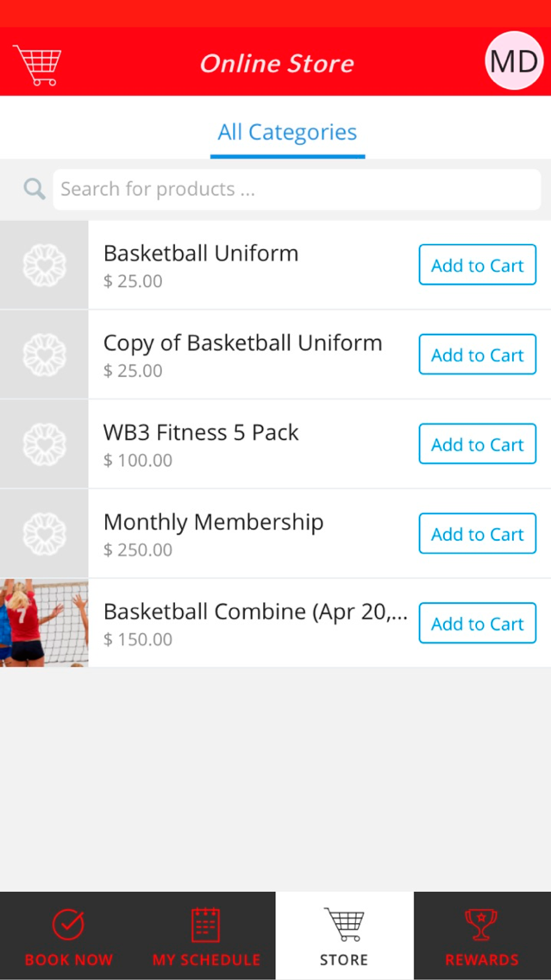Viewport: 551px width, 980px height.
Task: Open the MD profile avatar
Action: tap(514, 60)
